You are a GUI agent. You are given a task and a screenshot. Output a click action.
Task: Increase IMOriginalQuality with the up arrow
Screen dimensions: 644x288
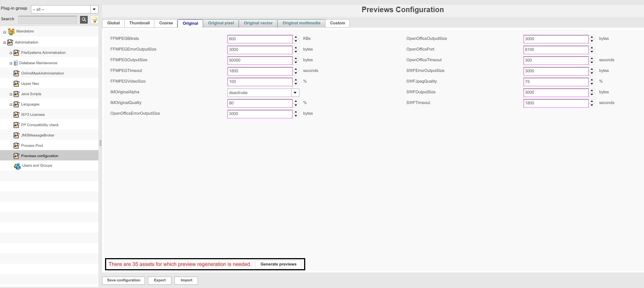pos(296,101)
